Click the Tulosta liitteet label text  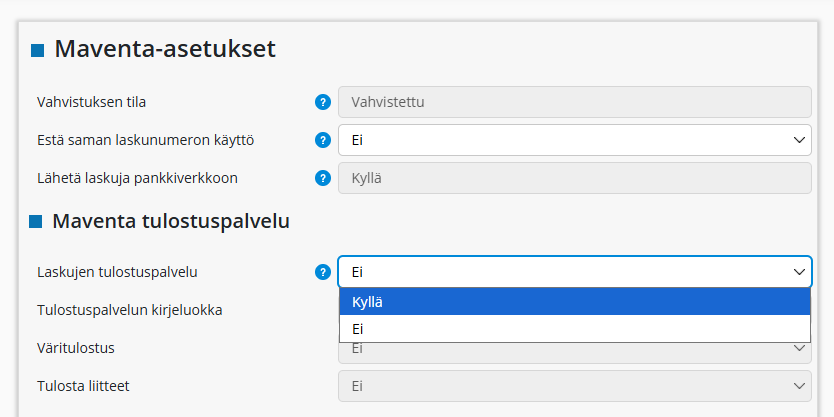tap(82, 386)
